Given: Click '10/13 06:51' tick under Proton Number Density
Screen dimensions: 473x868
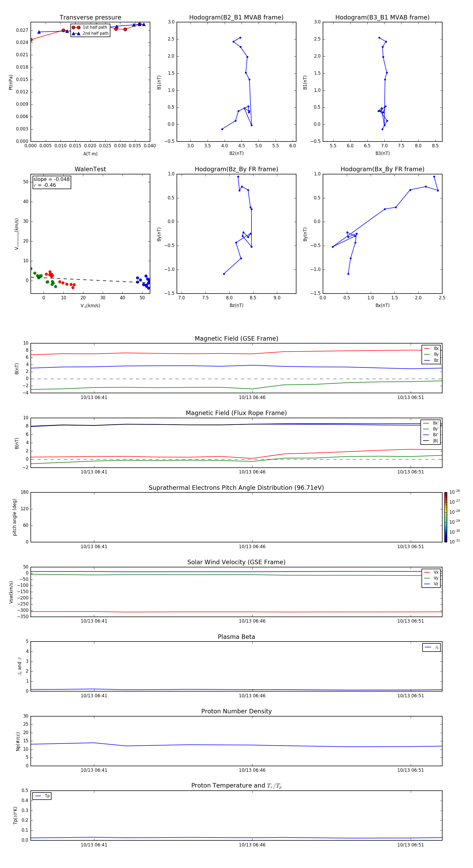Looking at the screenshot, I should tap(410, 770).
